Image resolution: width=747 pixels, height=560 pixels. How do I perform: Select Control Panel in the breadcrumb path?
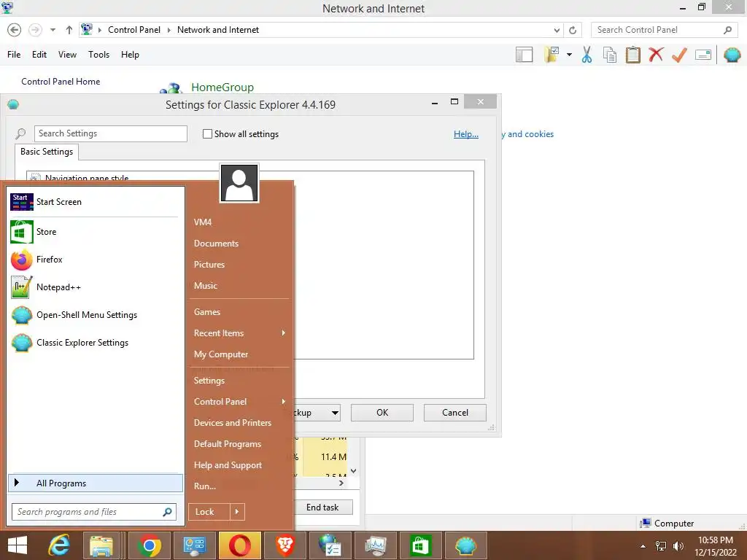[x=134, y=30]
